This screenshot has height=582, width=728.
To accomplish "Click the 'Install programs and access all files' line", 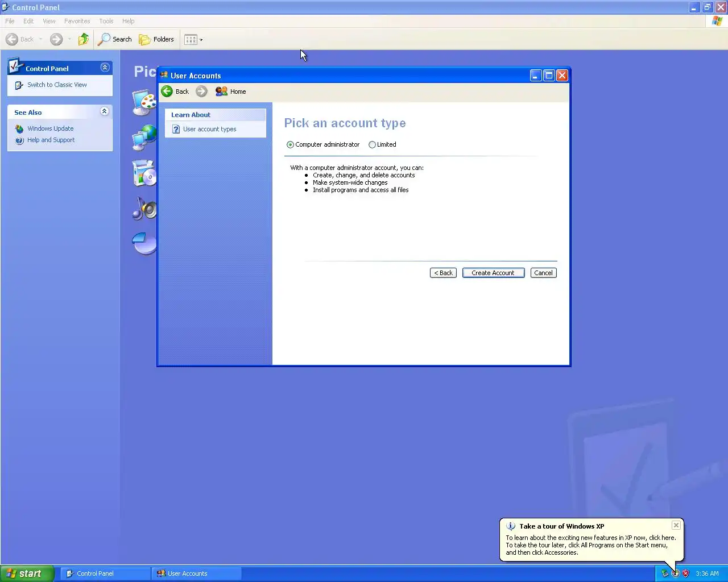I will [361, 190].
